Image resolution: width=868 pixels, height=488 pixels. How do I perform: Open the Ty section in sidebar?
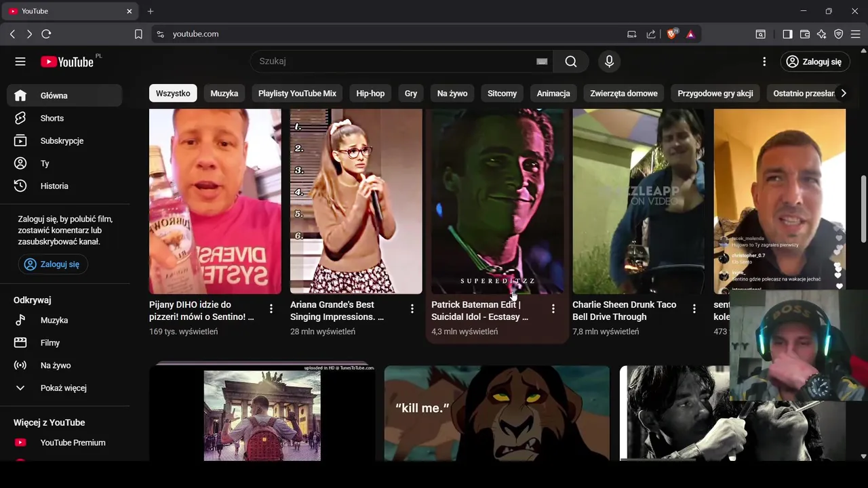64,163
